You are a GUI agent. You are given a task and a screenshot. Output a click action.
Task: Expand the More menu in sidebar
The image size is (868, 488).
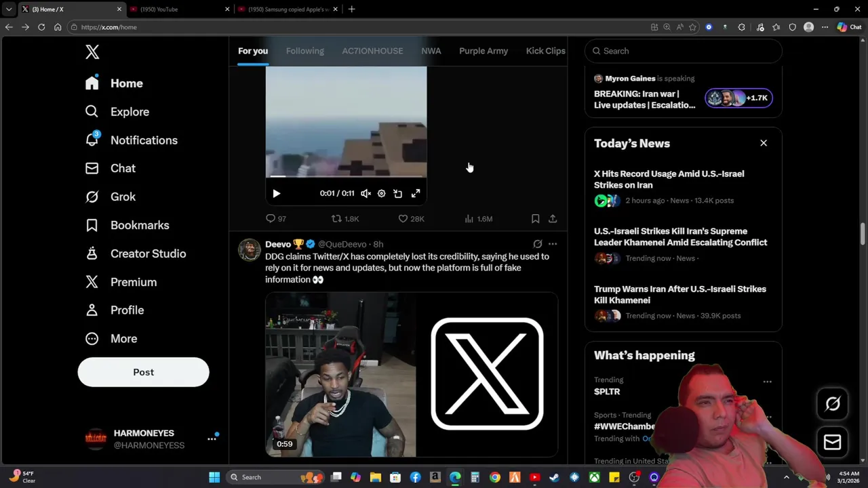[x=111, y=338]
